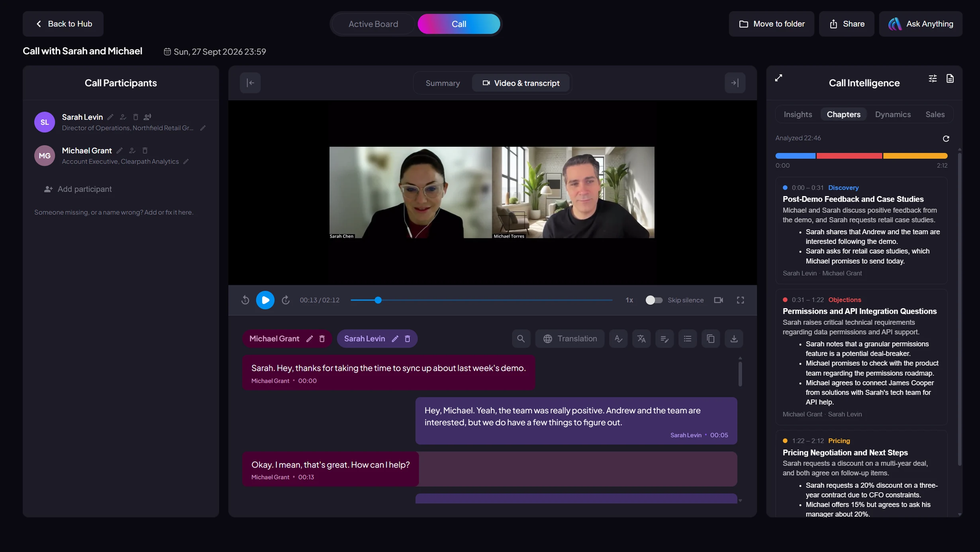
Task: Edit Sarah Levin speaker chip name
Action: coord(395,339)
